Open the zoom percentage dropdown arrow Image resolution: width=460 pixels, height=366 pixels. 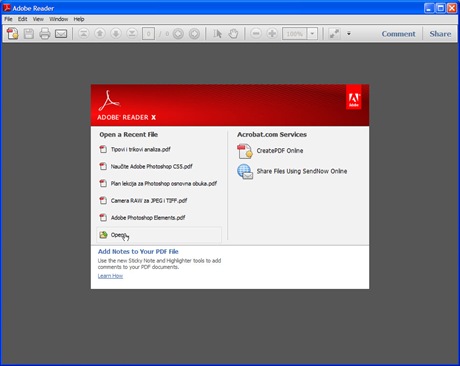coord(312,34)
